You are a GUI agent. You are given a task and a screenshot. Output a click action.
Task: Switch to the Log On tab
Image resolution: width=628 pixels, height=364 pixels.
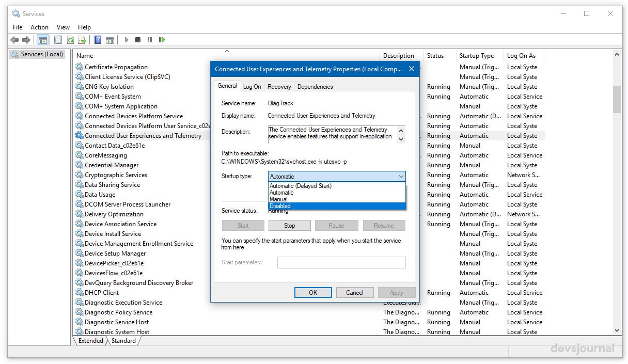252,87
